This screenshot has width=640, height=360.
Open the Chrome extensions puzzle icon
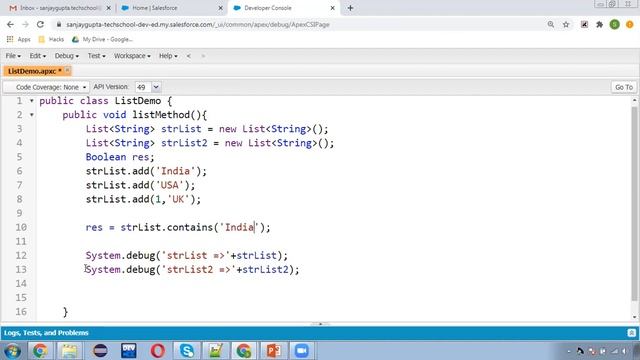click(599, 24)
